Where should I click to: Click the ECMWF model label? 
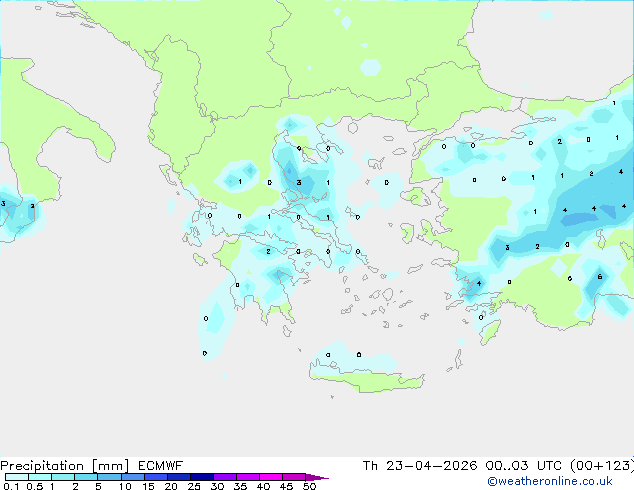161,466
